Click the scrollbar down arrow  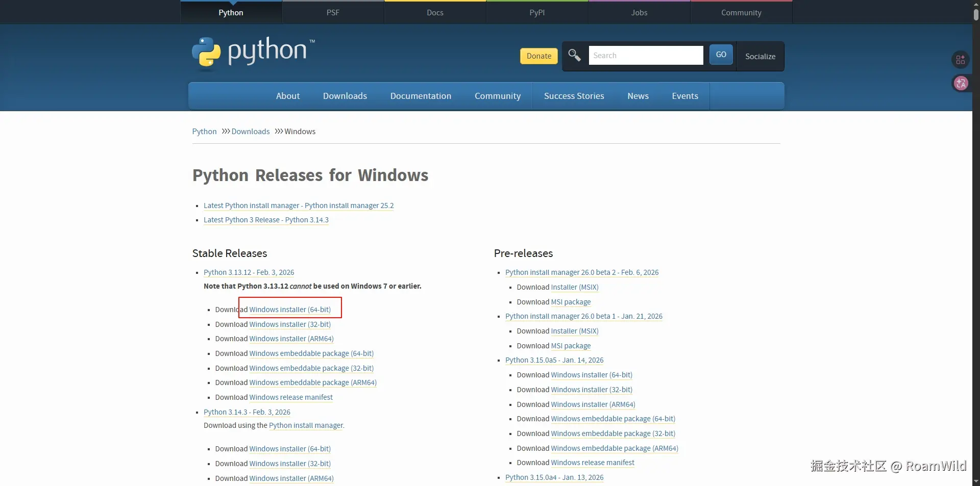(x=976, y=481)
